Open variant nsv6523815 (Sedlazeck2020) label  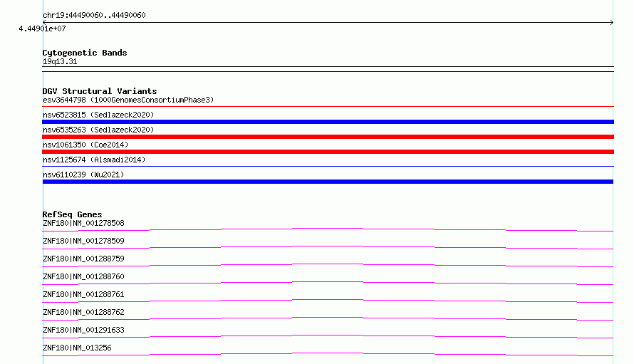point(98,115)
